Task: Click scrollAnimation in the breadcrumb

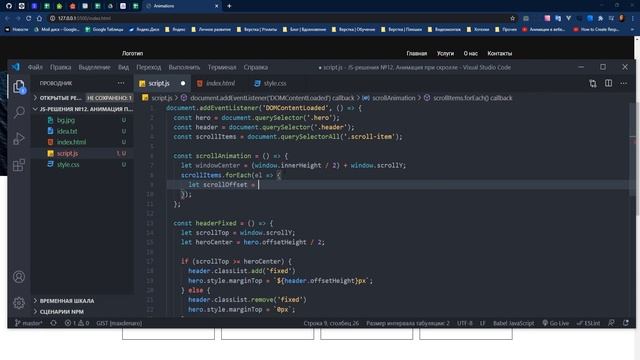Action: pyautogui.click(x=393, y=98)
